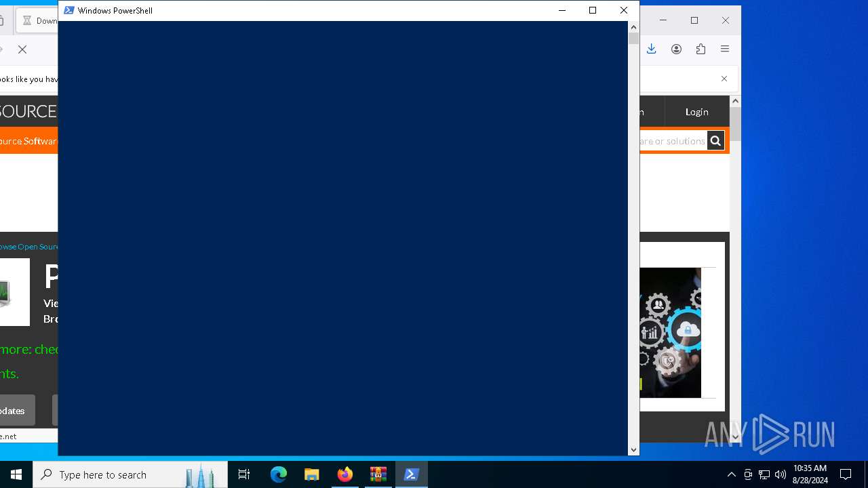Click the Login link on SourceForge

[696, 112]
